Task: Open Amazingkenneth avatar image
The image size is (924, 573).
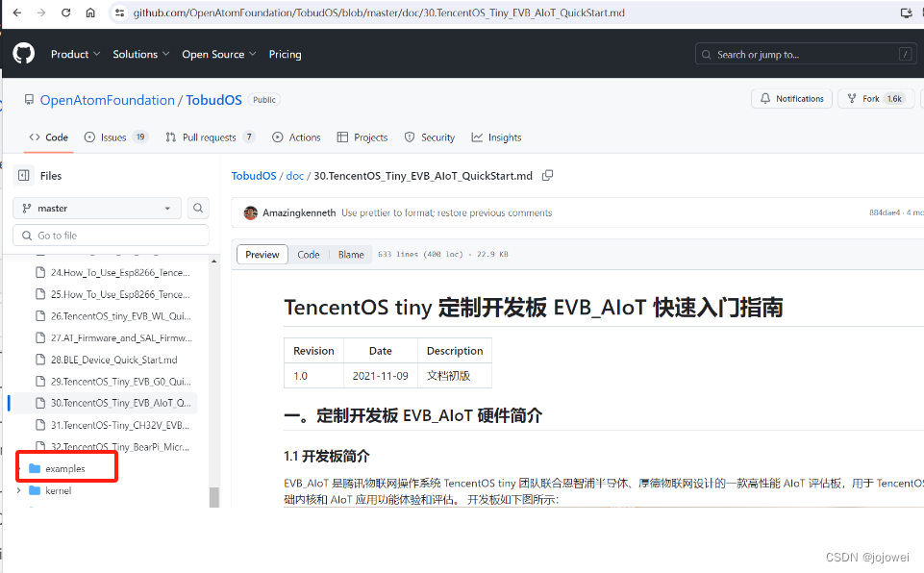Action: pyautogui.click(x=250, y=212)
